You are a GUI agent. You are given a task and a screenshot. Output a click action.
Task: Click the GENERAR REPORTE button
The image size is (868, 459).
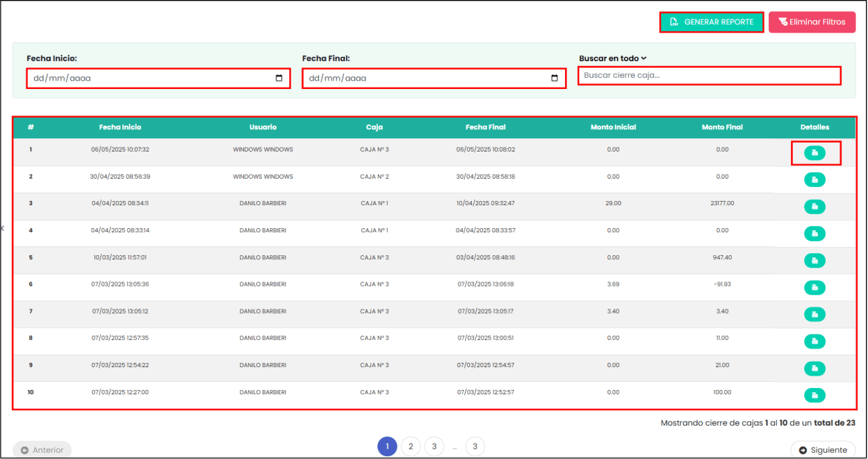[711, 22]
